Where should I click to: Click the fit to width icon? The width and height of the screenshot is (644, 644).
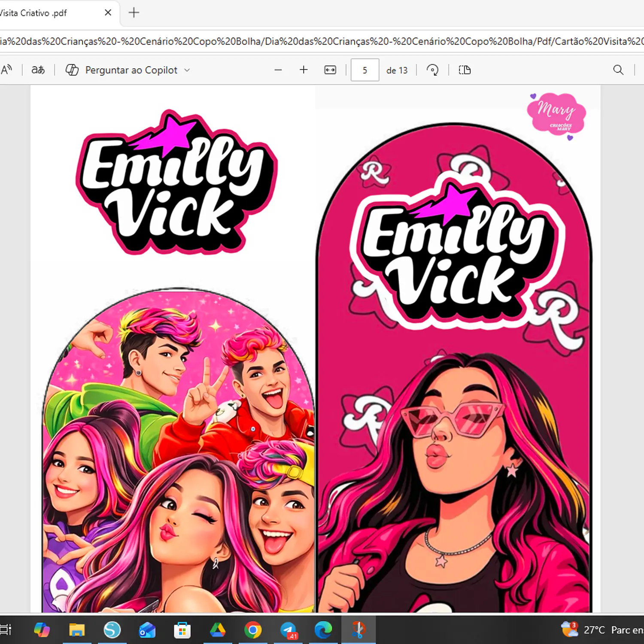(330, 70)
